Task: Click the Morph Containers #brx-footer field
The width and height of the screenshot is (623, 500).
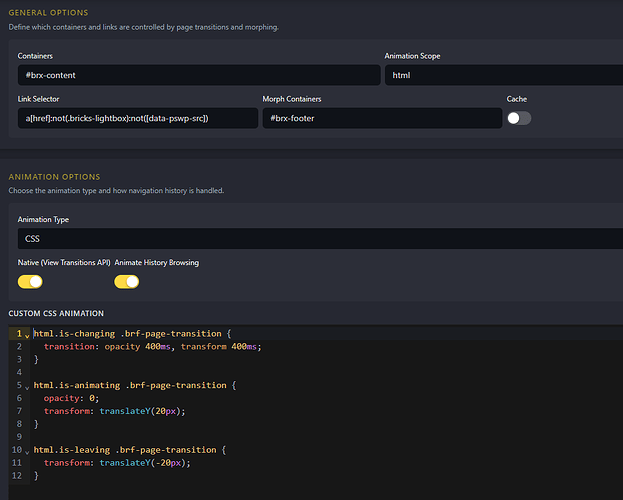Action: click(x=382, y=118)
